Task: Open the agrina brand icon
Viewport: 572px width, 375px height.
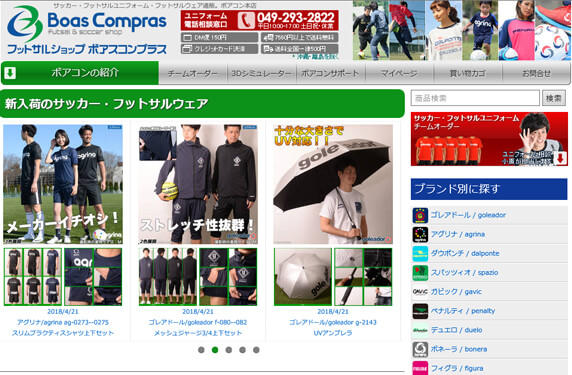Action: coord(420,235)
